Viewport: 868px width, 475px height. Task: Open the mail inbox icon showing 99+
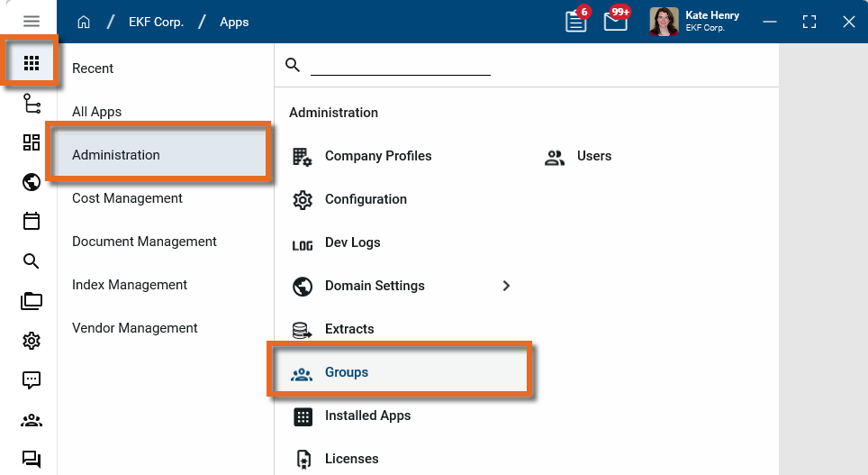click(615, 23)
